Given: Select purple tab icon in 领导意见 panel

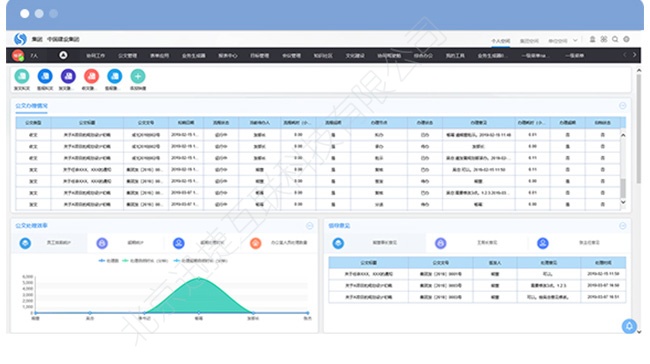Looking at the screenshot, I should click(441, 243).
